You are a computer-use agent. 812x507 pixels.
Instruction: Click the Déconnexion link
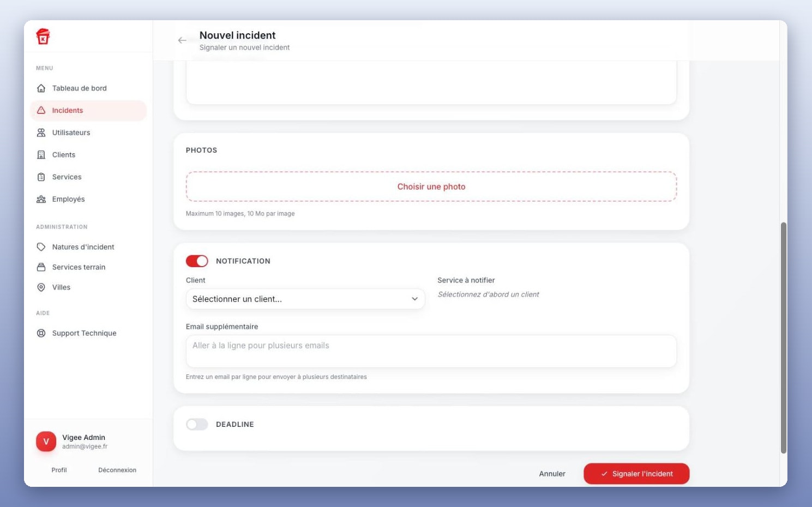[117, 470]
